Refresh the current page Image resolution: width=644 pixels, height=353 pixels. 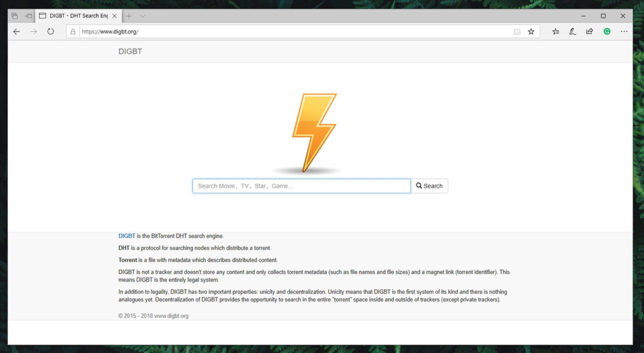(50, 32)
